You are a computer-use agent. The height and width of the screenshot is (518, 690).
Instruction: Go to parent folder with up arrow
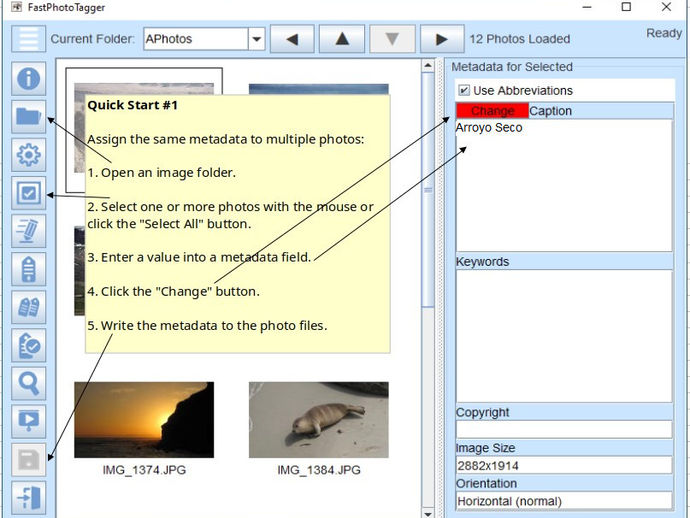pyautogui.click(x=342, y=39)
